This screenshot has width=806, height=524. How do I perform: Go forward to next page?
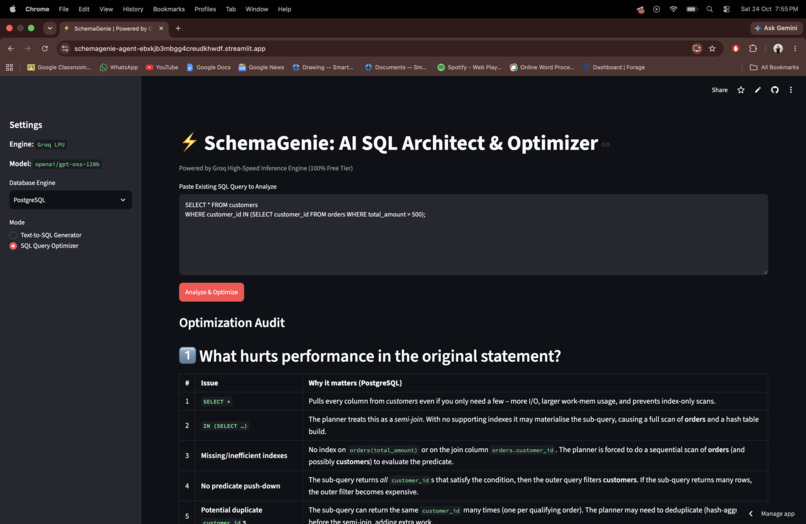tap(28, 48)
